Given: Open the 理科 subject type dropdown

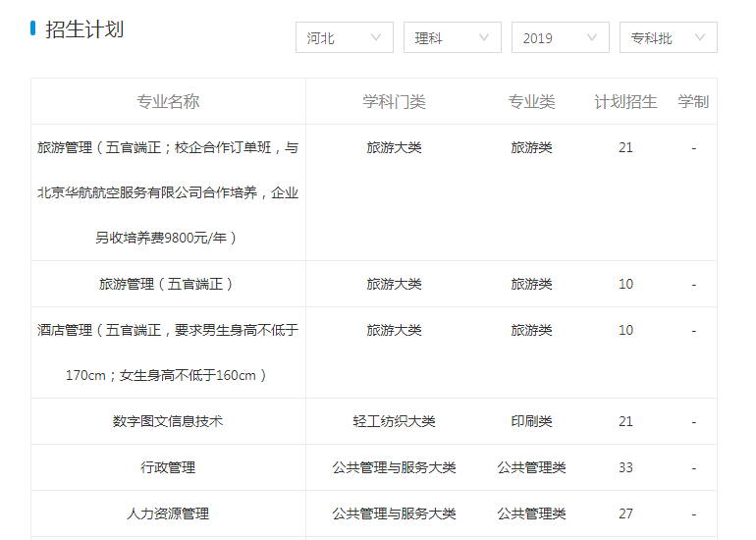Looking at the screenshot, I should click(453, 37).
